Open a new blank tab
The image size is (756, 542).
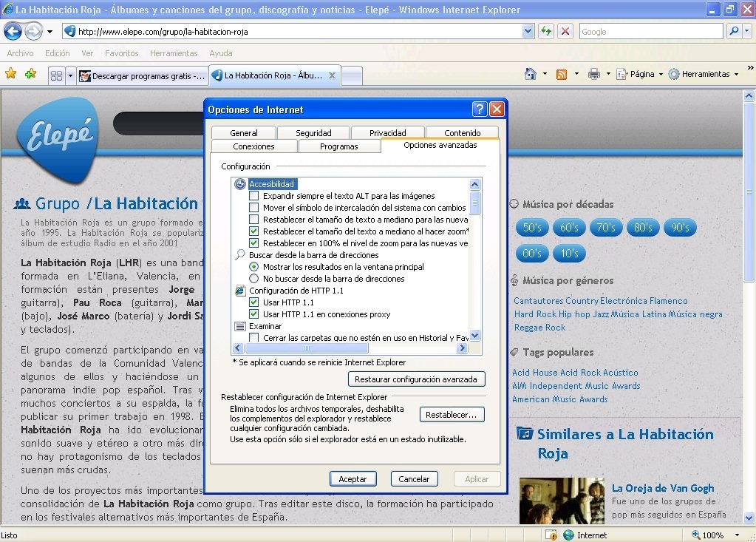tap(352, 75)
